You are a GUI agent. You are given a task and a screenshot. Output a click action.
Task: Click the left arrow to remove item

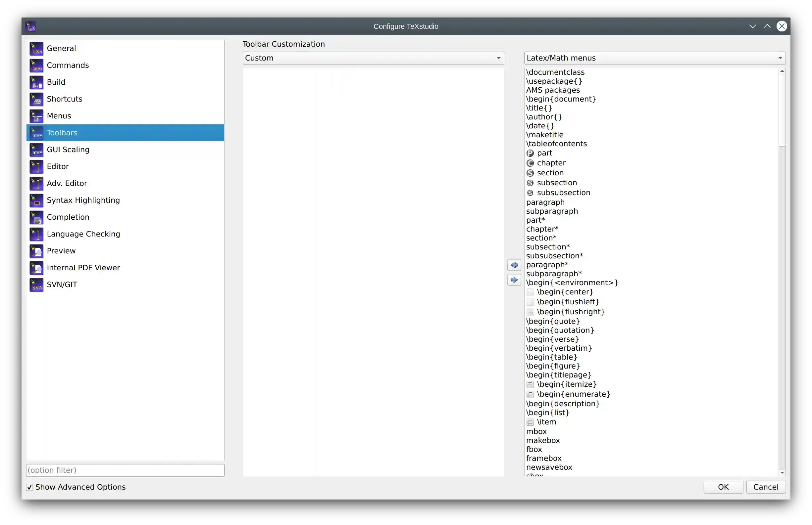tap(514, 265)
